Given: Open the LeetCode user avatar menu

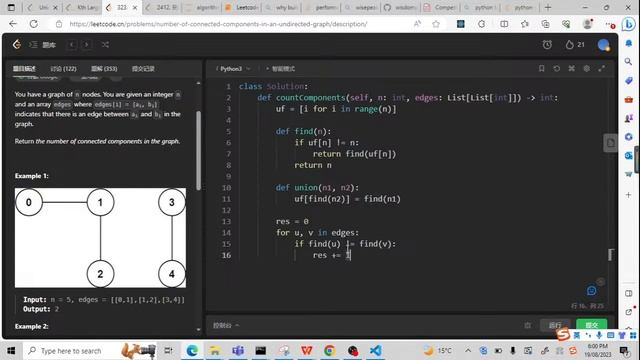Looking at the screenshot, I should click(603, 45).
